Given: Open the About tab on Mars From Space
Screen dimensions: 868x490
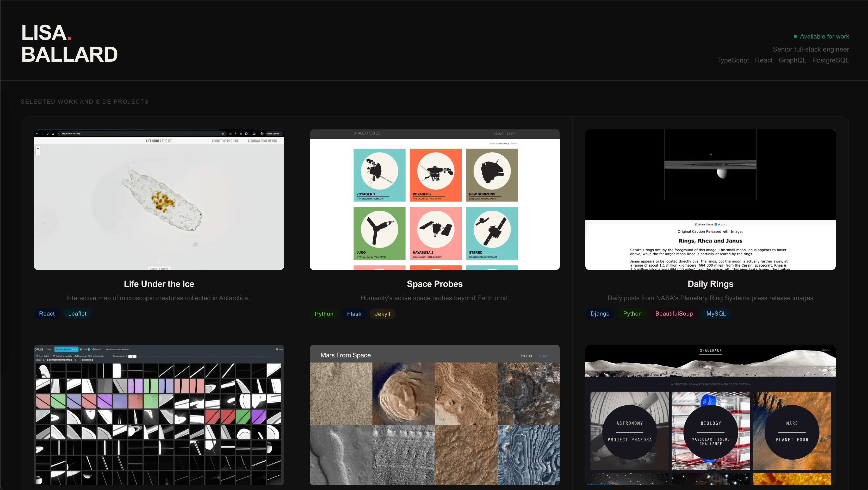Looking at the screenshot, I should pos(544,355).
